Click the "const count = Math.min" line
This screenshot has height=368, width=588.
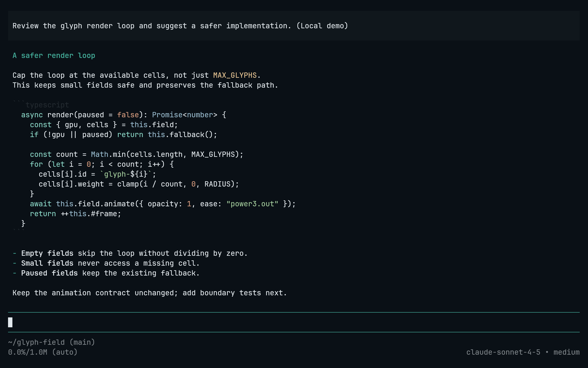tap(137, 154)
